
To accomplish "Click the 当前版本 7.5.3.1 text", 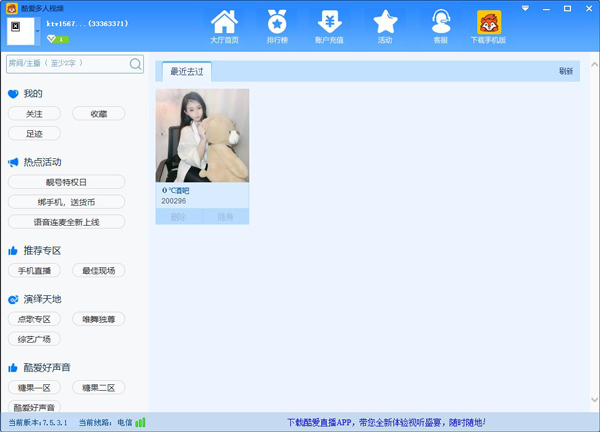I will pos(38,423).
